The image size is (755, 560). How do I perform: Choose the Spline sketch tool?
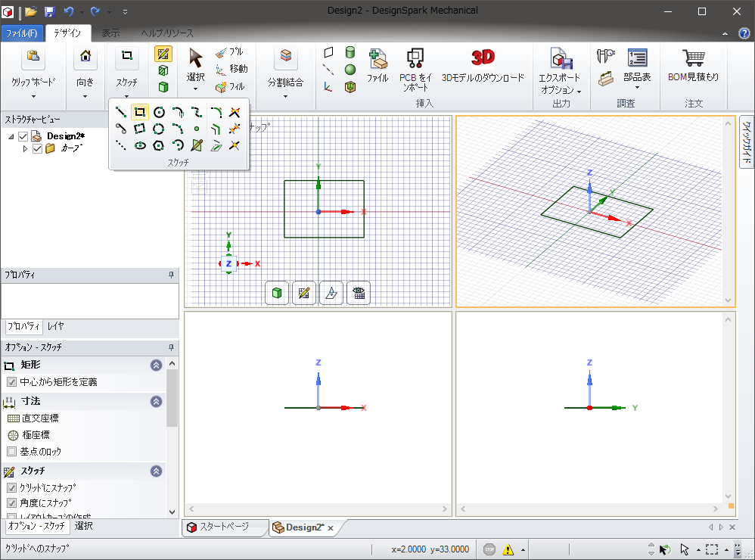click(197, 112)
